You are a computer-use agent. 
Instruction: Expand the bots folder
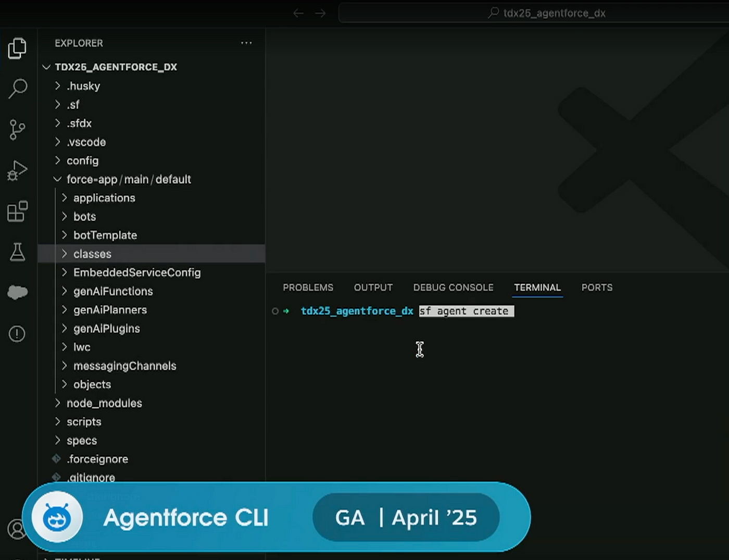tap(65, 217)
